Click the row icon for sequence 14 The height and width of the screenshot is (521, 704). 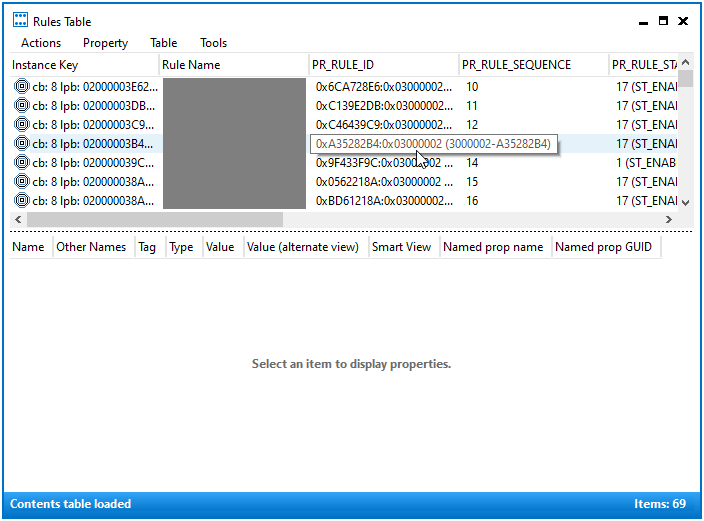[21, 163]
